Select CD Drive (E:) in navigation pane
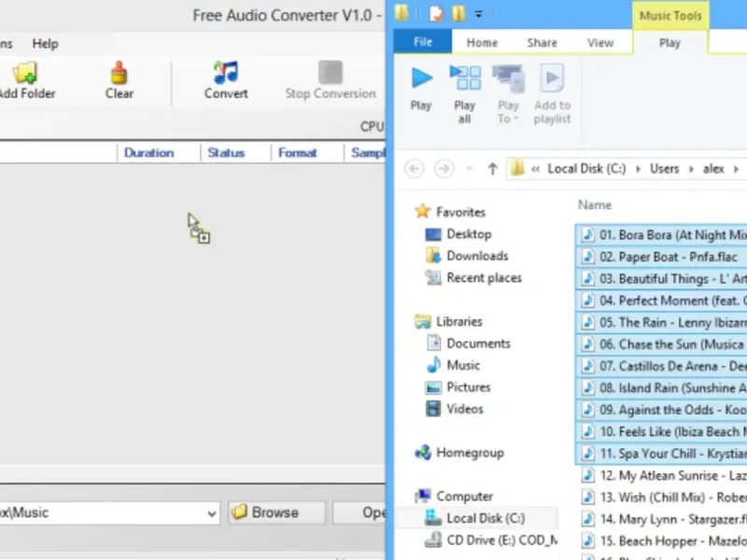Viewport: 747px width, 560px height. (502, 540)
